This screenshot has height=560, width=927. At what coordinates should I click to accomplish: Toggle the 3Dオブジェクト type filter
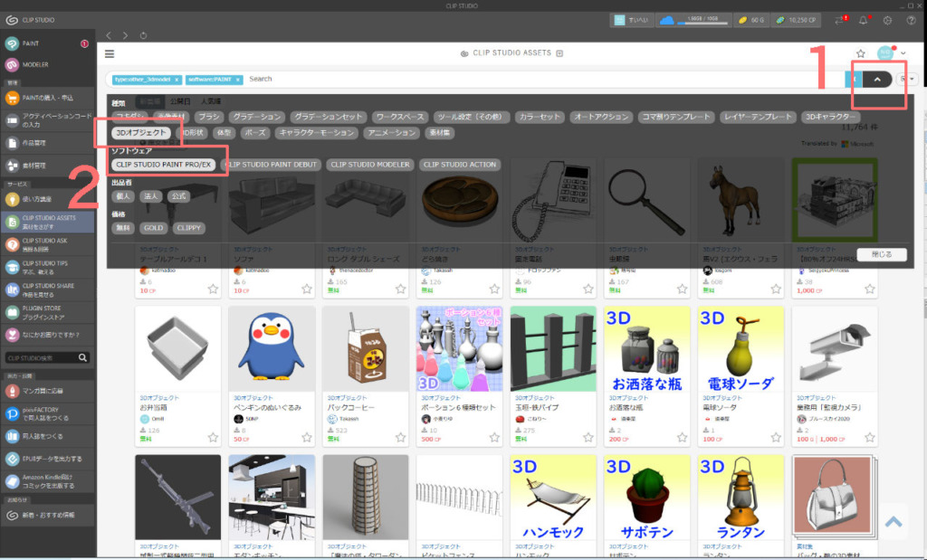tap(140, 133)
